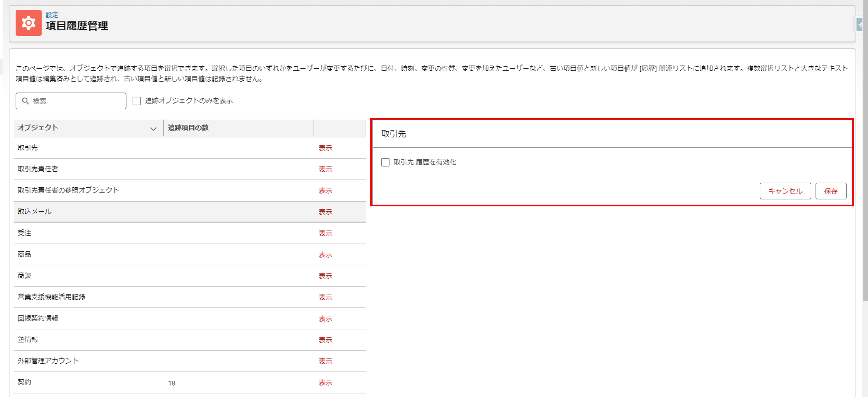This screenshot has width=868, height=397.
Task: Select 回線契約情報 object name
Action: [x=38, y=318]
